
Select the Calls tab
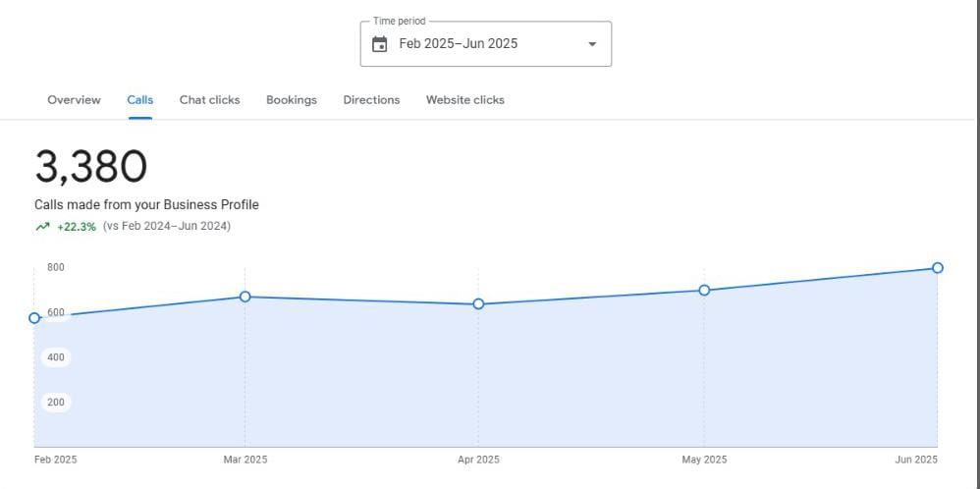click(x=140, y=100)
